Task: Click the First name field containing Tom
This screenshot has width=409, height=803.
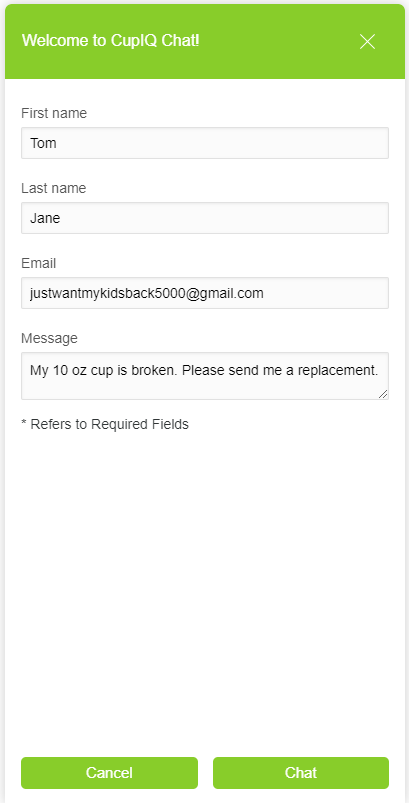Action: click(x=205, y=143)
